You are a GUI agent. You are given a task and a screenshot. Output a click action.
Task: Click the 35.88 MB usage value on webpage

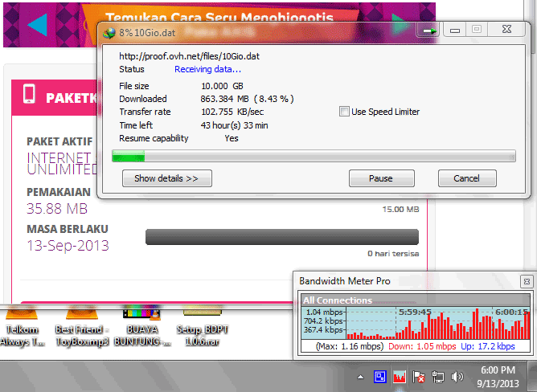click(x=57, y=209)
